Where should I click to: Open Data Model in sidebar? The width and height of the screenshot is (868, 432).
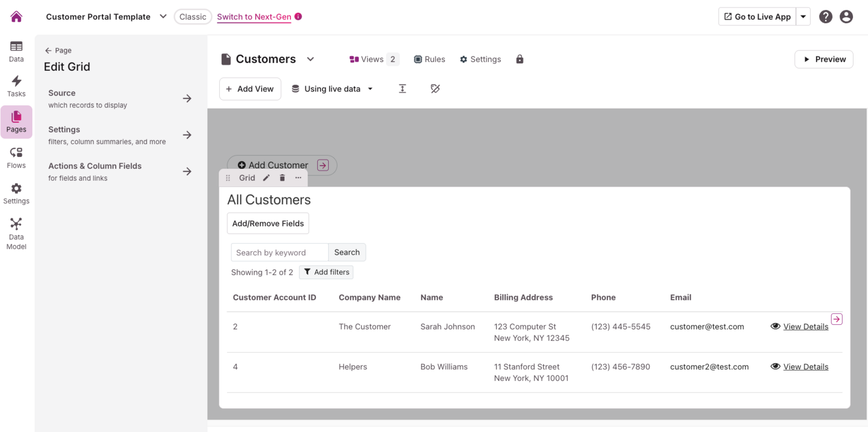pos(16,233)
